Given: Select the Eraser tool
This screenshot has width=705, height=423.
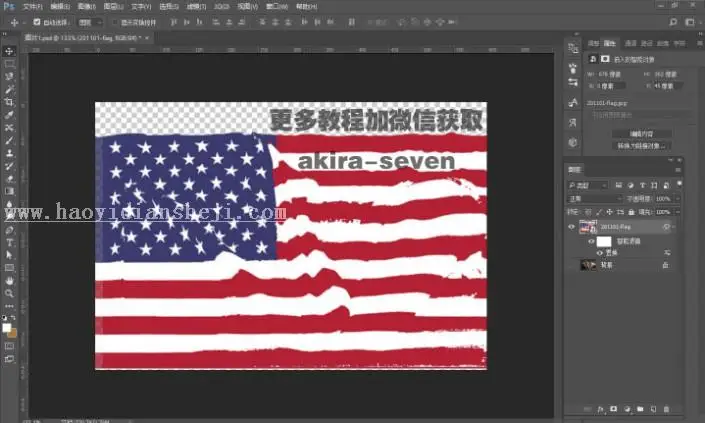Looking at the screenshot, I should (9, 179).
